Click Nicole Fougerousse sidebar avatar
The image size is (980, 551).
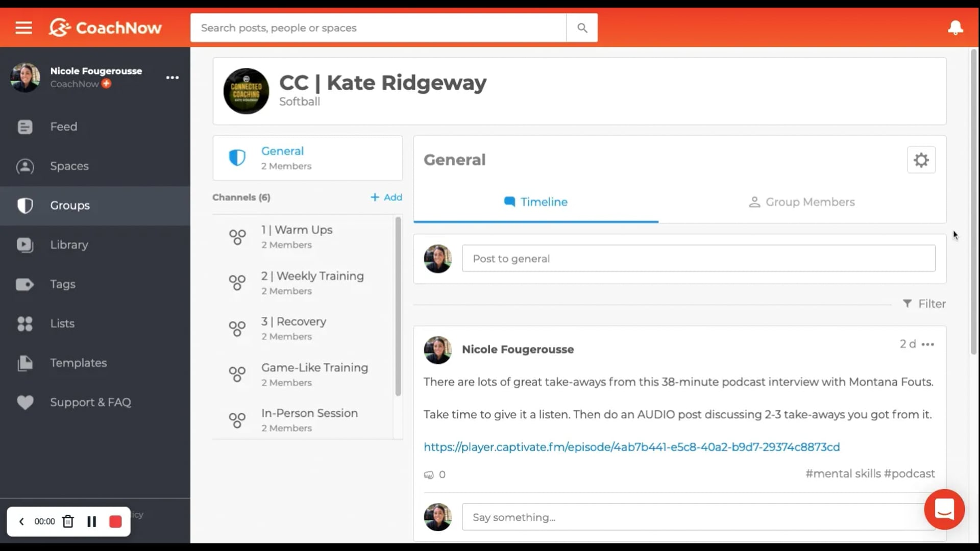25,78
